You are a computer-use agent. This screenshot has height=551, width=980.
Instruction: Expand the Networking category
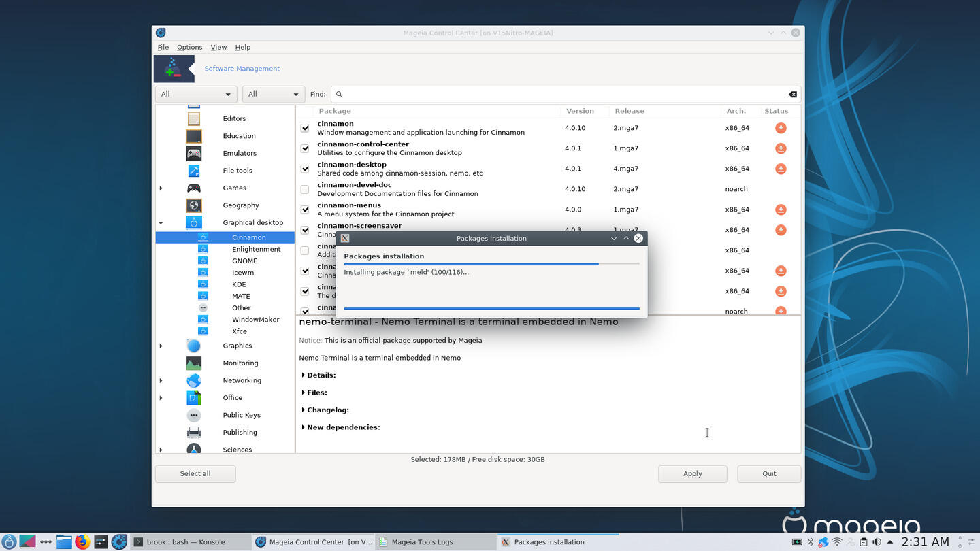pyautogui.click(x=161, y=381)
